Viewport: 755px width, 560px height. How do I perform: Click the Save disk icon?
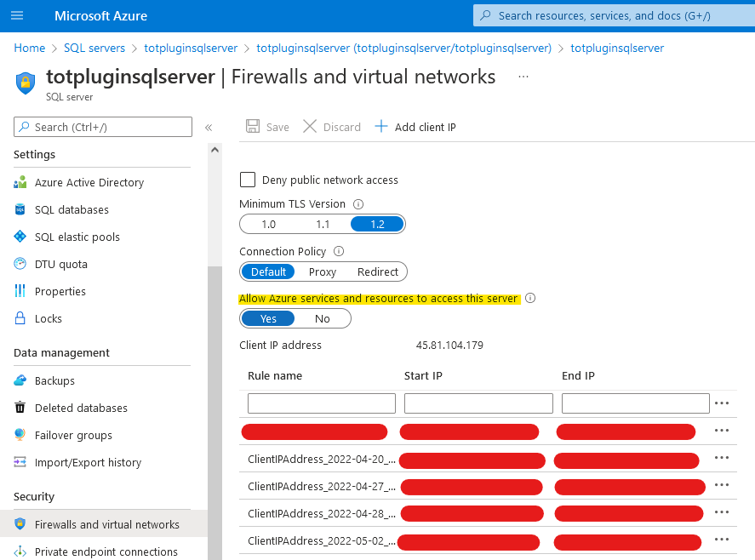[253, 127]
